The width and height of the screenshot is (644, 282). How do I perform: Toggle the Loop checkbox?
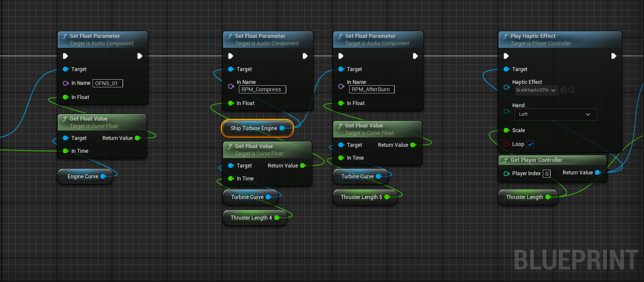pos(530,144)
